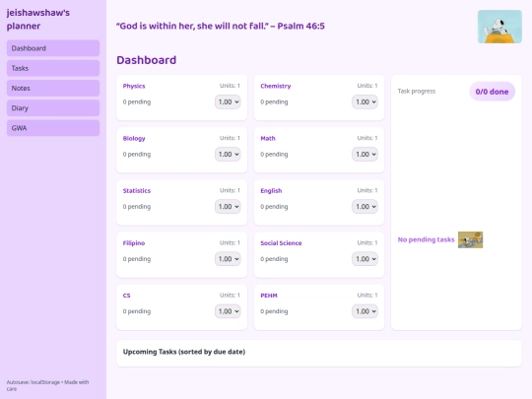The height and width of the screenshot is (399, 532).
Task: Click the 0/0 done progress badge
Action: (492, 92)
